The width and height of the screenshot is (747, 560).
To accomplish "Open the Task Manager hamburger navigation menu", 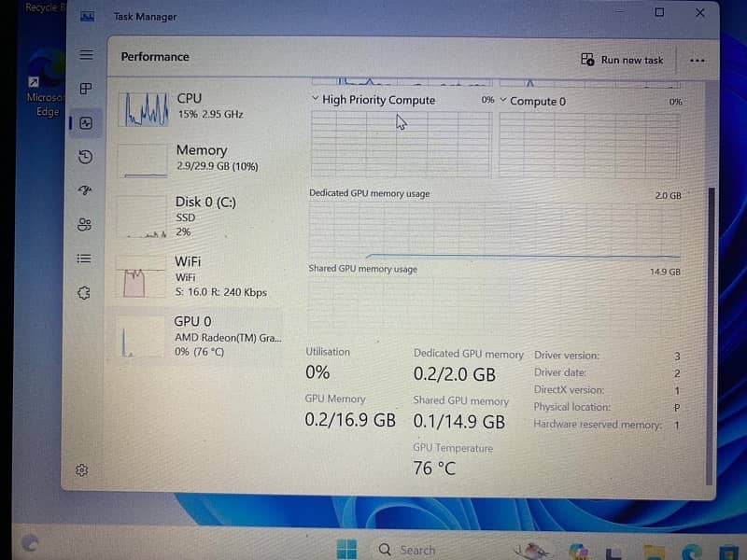I will 86,55.
